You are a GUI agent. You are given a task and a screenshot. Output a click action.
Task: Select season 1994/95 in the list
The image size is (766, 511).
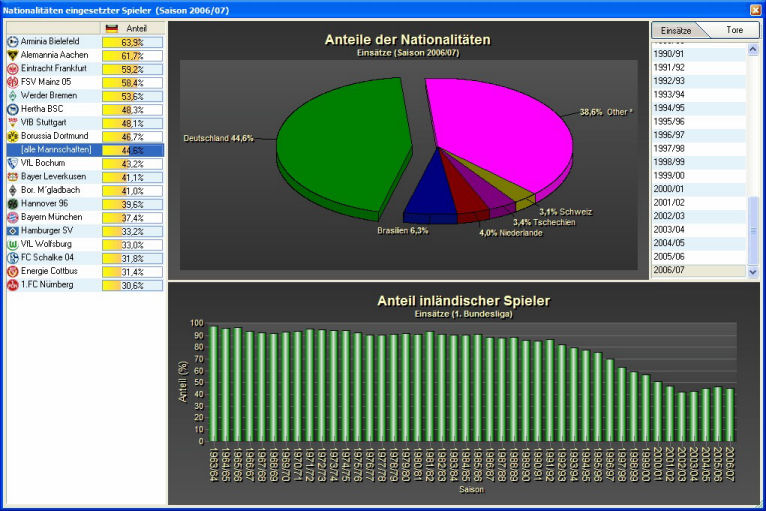699,107
